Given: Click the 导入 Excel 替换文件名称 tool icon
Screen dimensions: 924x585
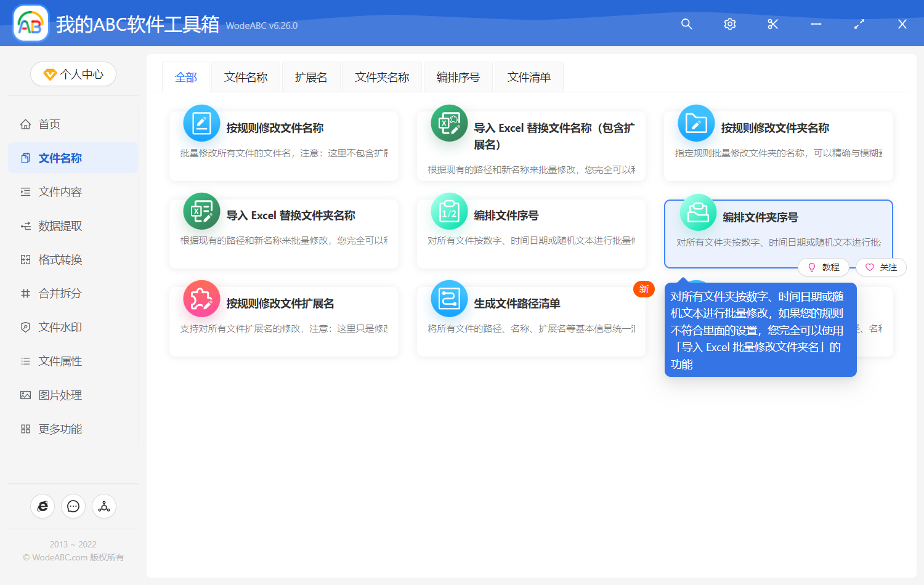Looking at the screenshot, I should coord(449,123).
